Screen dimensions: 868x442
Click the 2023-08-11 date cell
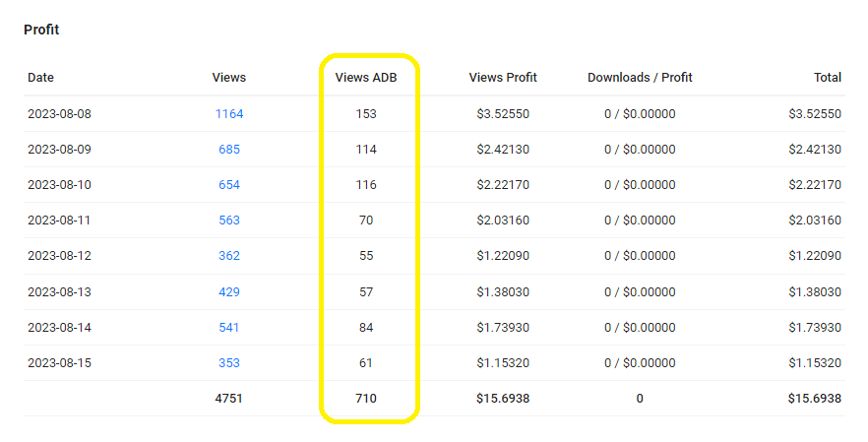(59, 221)
